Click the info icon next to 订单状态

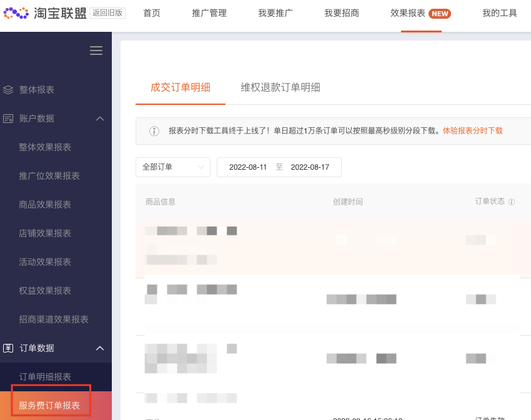(x=512, y=202)
